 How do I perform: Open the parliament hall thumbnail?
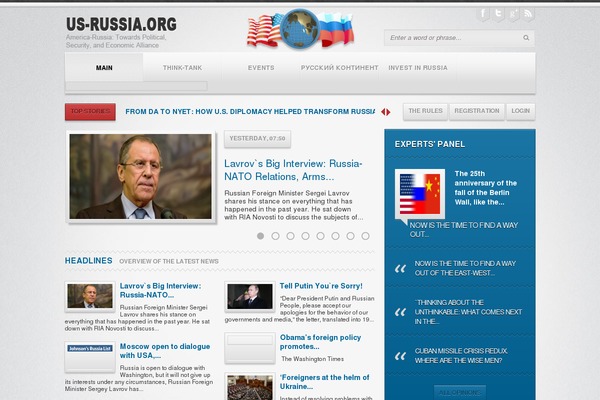coord(250,387)
